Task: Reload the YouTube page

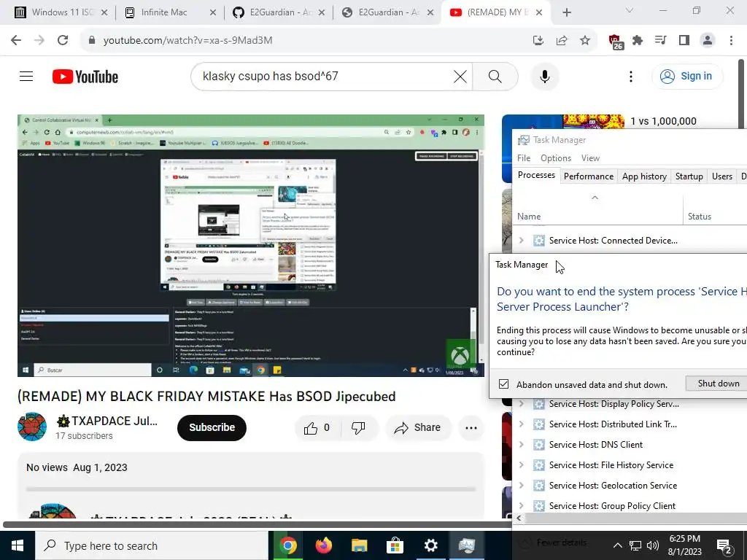Action: 63,40
